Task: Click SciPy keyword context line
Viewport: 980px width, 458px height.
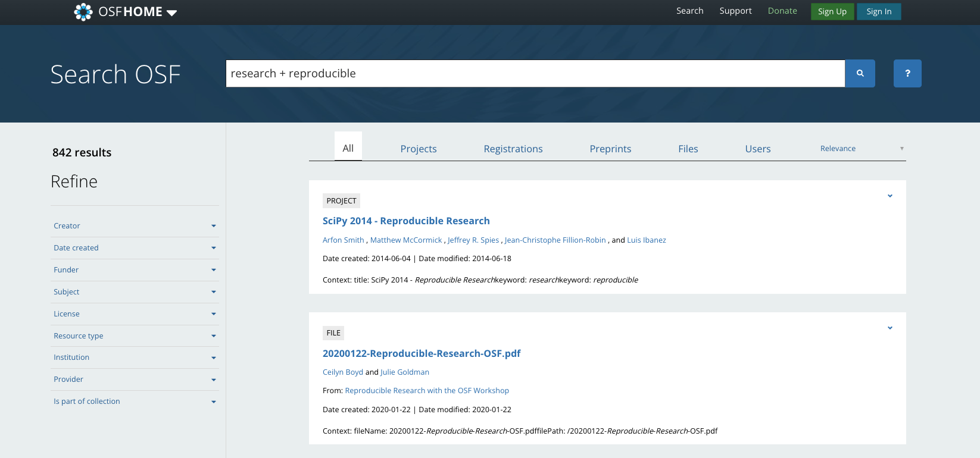Action: pos(480,280)
